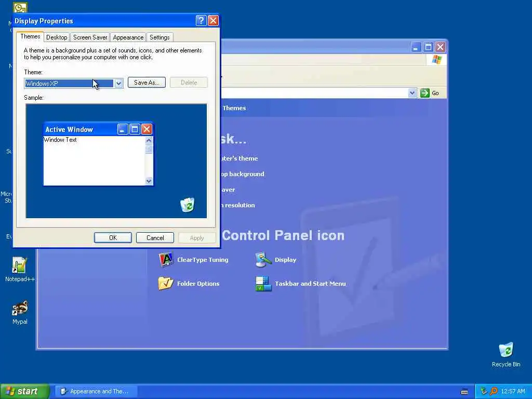532x399 pixels.
Task: Open the Mypal desktop shortcut
Action: pyautogui.click(x=20, y=312)
